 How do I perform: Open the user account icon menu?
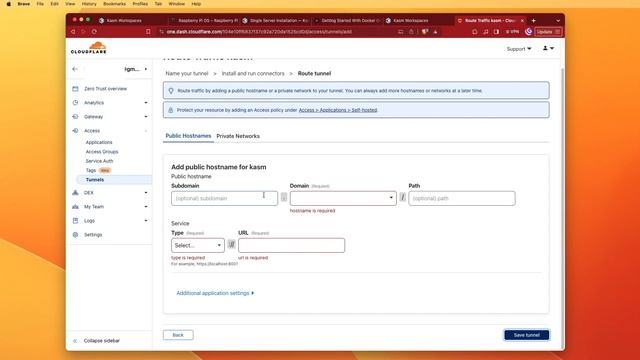(x=548, y=48)
